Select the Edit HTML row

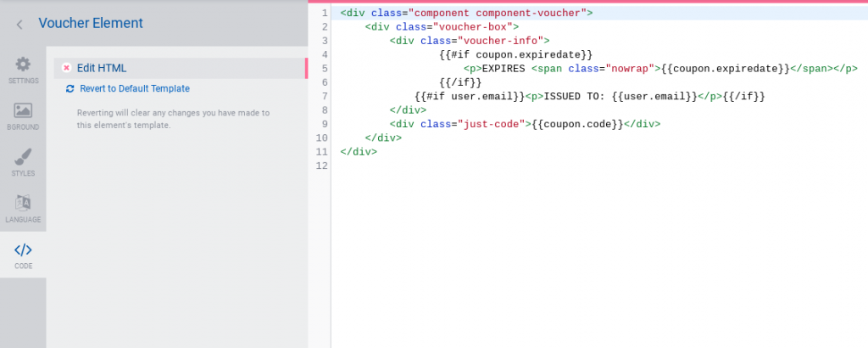click(181, 68)
